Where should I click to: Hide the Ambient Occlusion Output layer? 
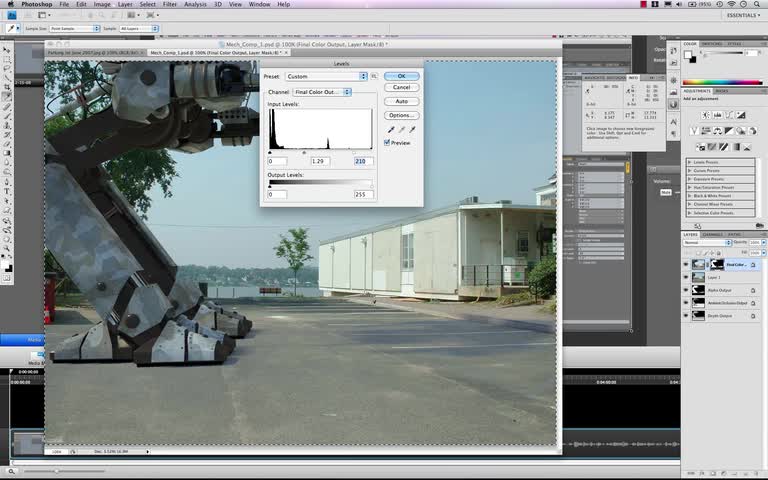click(x=686, y=303)
